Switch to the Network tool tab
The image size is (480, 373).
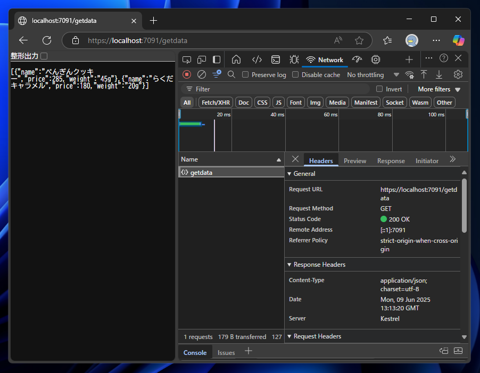point(325,60)
